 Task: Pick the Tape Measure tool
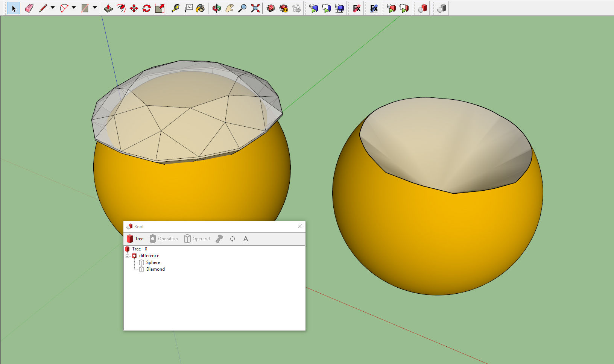175,8
